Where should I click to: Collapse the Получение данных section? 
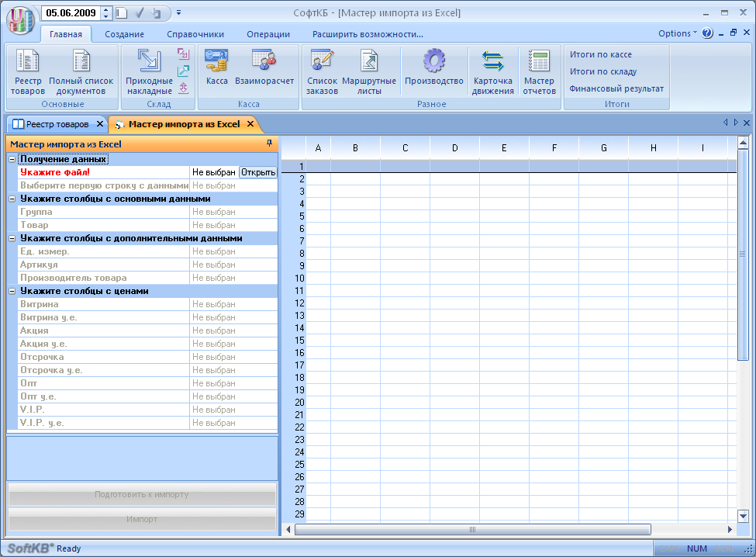coord(12,159)
